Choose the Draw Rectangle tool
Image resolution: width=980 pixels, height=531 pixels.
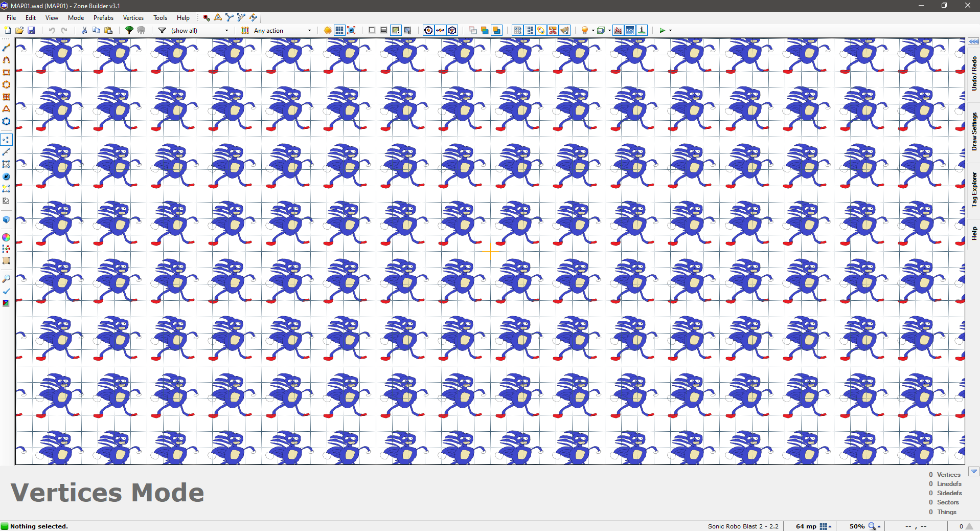(6, 72)
